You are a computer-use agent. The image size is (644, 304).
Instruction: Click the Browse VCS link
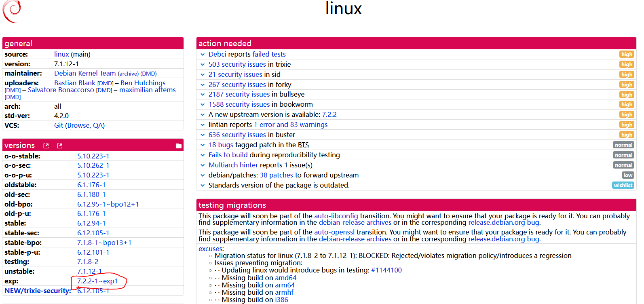pos(78,125)
